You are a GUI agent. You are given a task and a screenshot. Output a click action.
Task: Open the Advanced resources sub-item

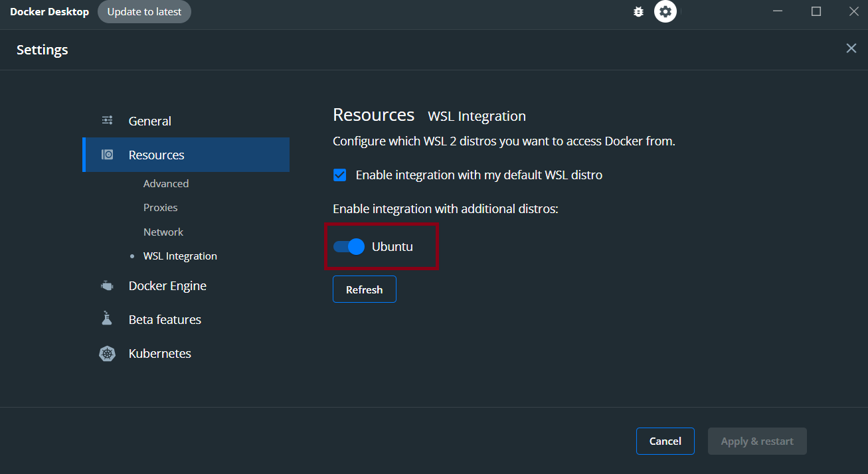(166, 183)
